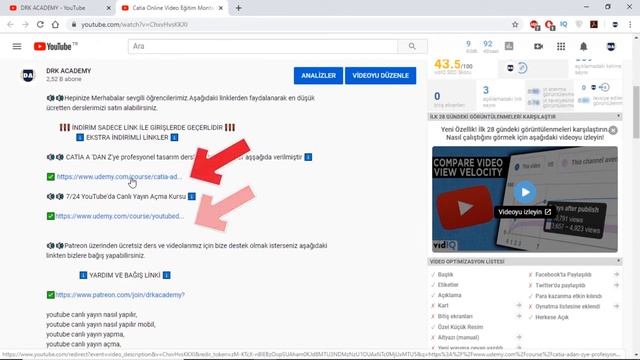
Task: Click the Başlık checklist item
Action: click(x=445, y=274)
